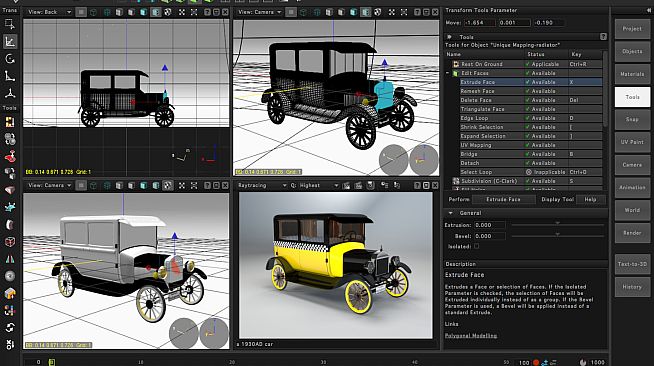Open the History tab

pos(632,287)
